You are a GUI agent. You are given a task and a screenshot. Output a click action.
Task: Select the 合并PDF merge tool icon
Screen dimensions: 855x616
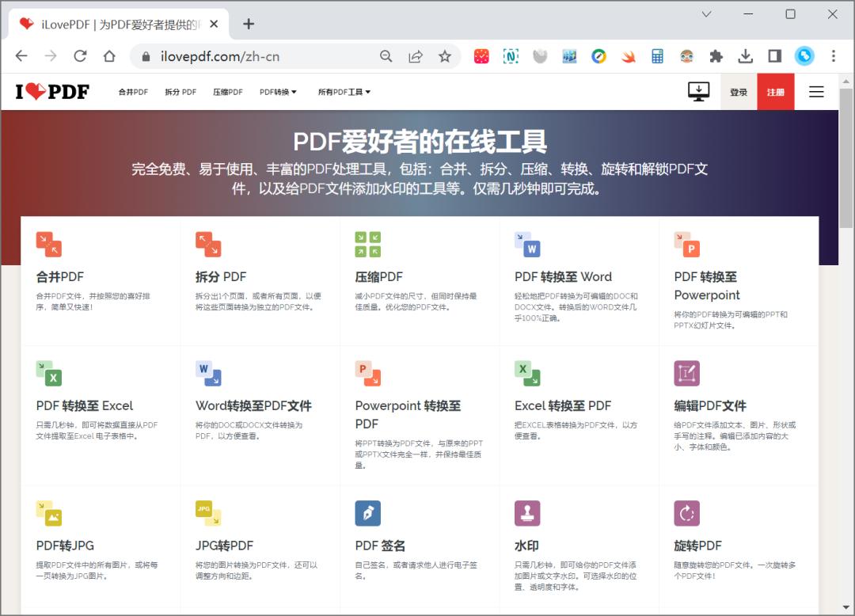[49, 244]
